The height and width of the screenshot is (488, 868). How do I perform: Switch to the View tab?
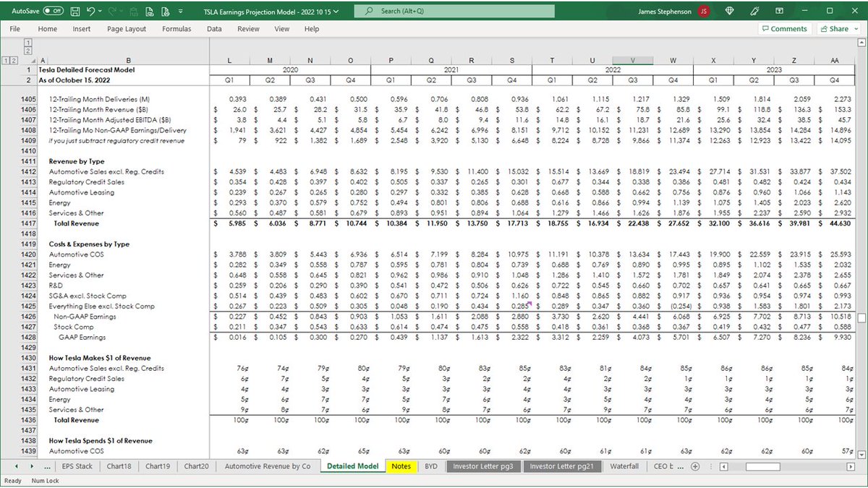click(x=282, y=29)
